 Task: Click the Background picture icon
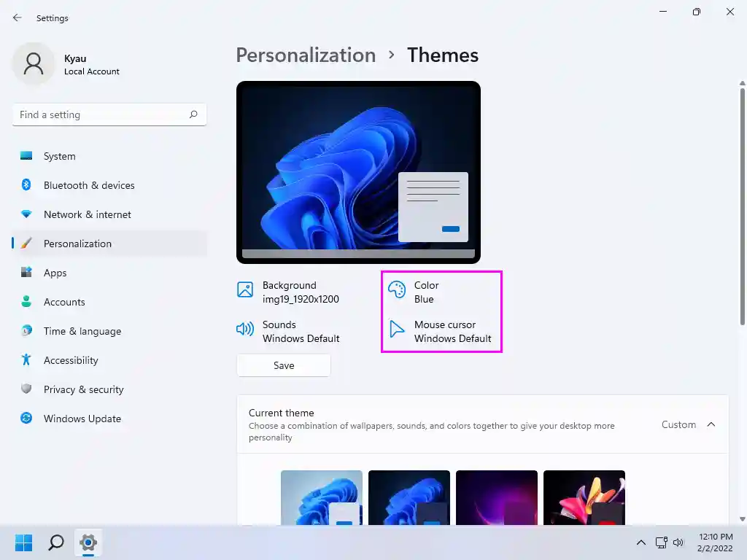[245, 289]
